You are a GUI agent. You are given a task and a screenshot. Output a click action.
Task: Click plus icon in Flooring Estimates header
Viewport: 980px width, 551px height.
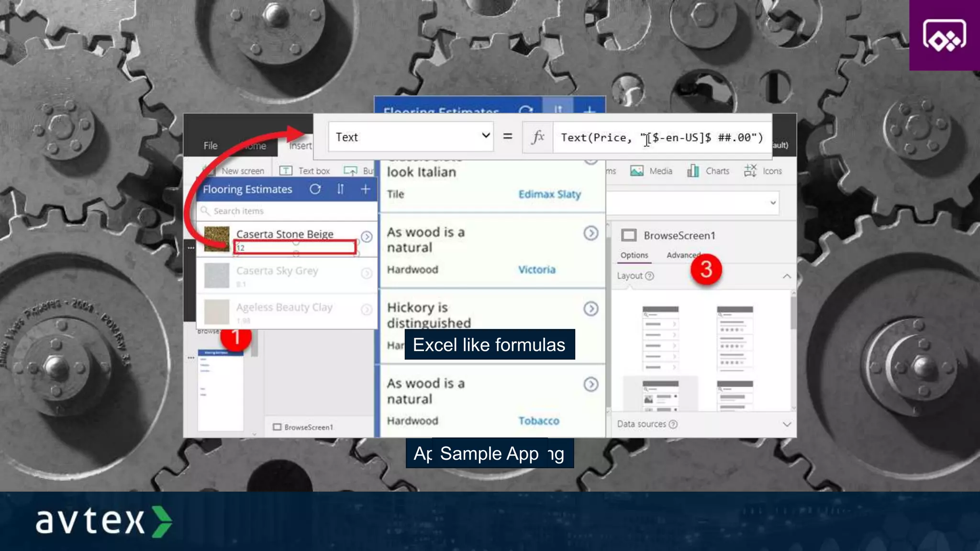pos(365,189)
